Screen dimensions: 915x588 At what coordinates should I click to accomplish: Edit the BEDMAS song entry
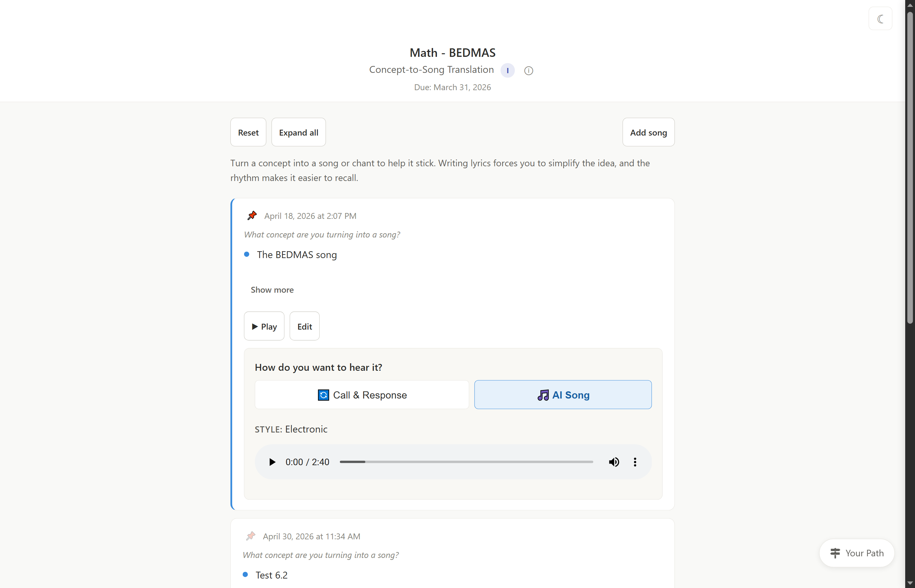[304, 326]
